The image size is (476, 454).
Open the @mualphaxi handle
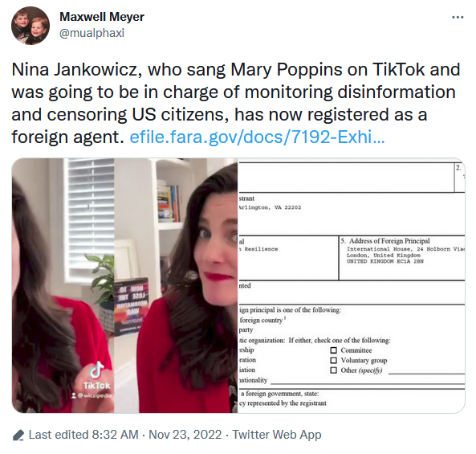click(92, 33)
